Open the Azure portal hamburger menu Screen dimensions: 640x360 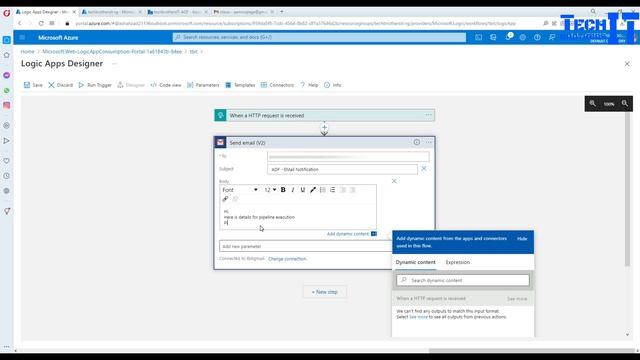point(22,38)
